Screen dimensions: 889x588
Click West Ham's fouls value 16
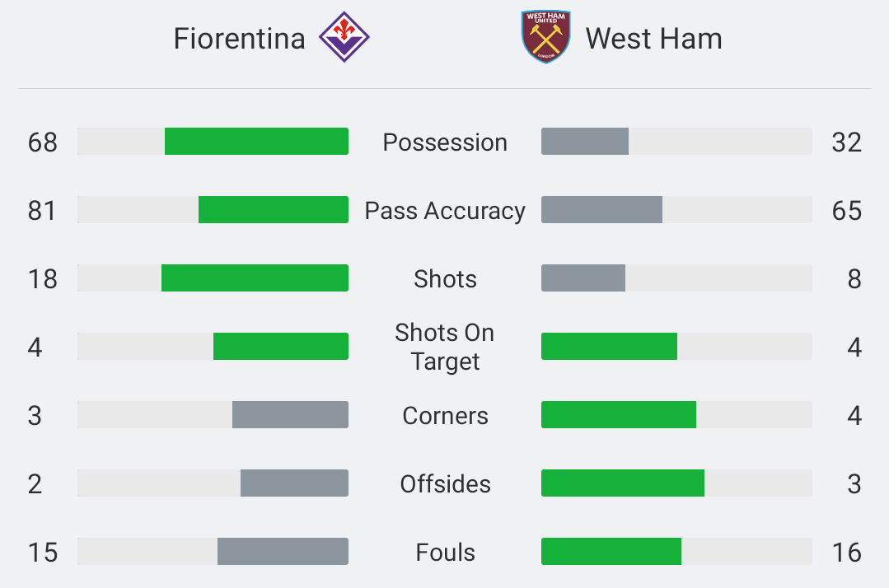[846, 553]
